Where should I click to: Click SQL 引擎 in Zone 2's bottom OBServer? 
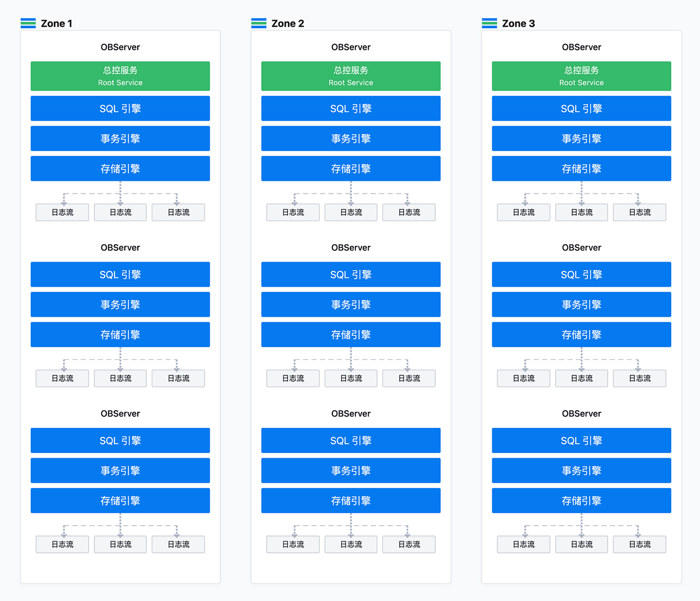tap(351, 440)
